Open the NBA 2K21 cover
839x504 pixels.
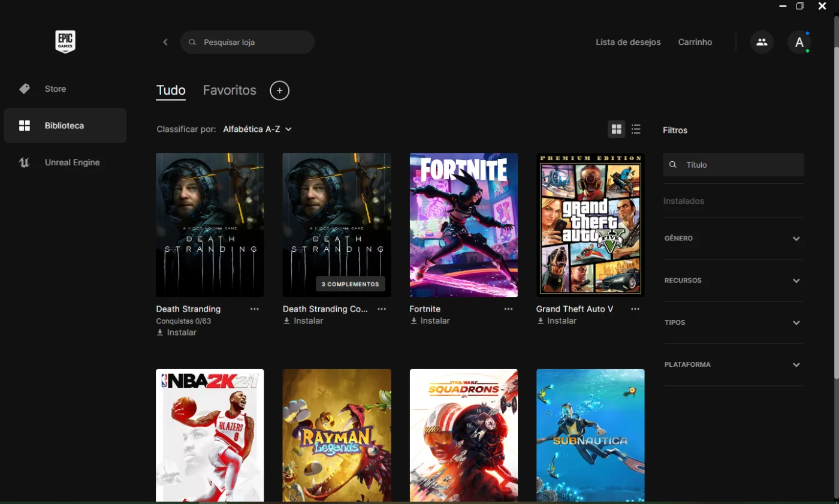point(210,435)
